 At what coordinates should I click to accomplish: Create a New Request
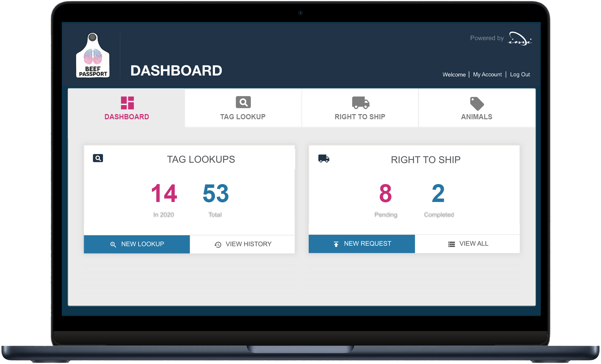point(361,244)
